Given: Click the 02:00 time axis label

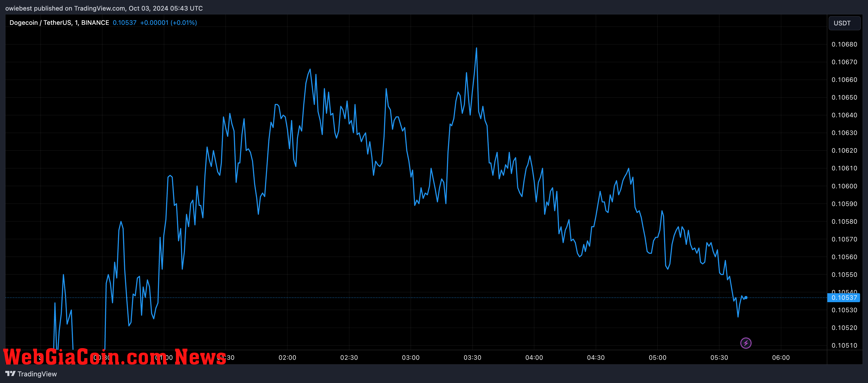Looking at the screenshot, I should point(287,357).
